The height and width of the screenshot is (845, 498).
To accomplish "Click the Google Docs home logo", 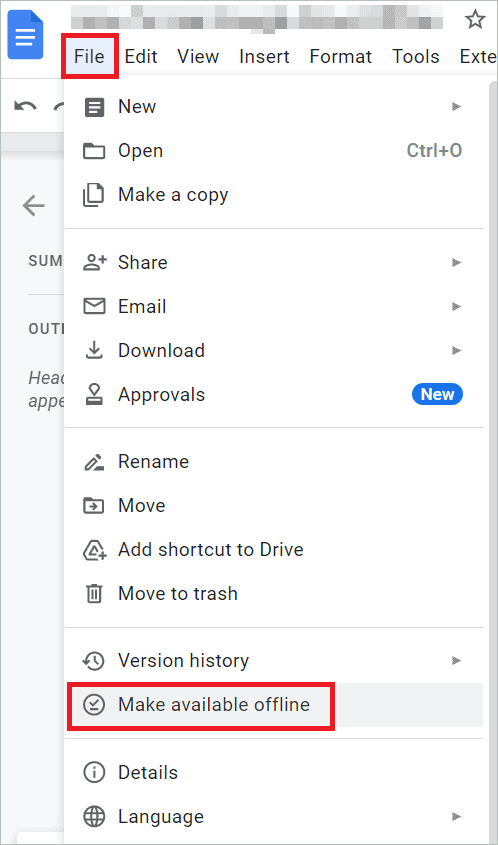I will [x=25, y=34].
